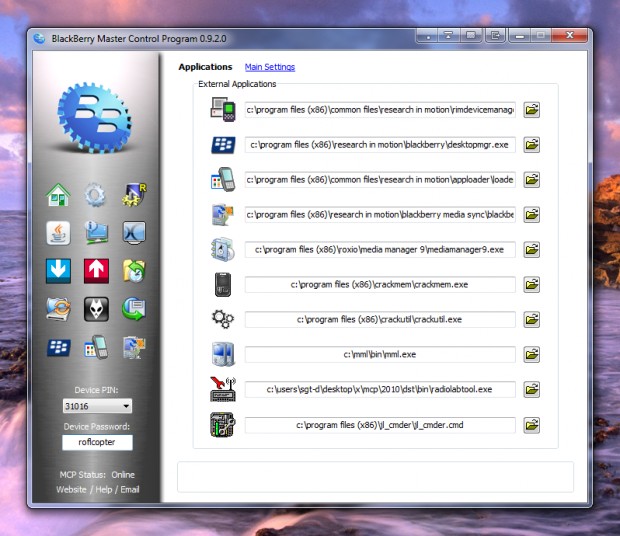Browse for the desktopmgr.exe location

(x=532, y=145)
